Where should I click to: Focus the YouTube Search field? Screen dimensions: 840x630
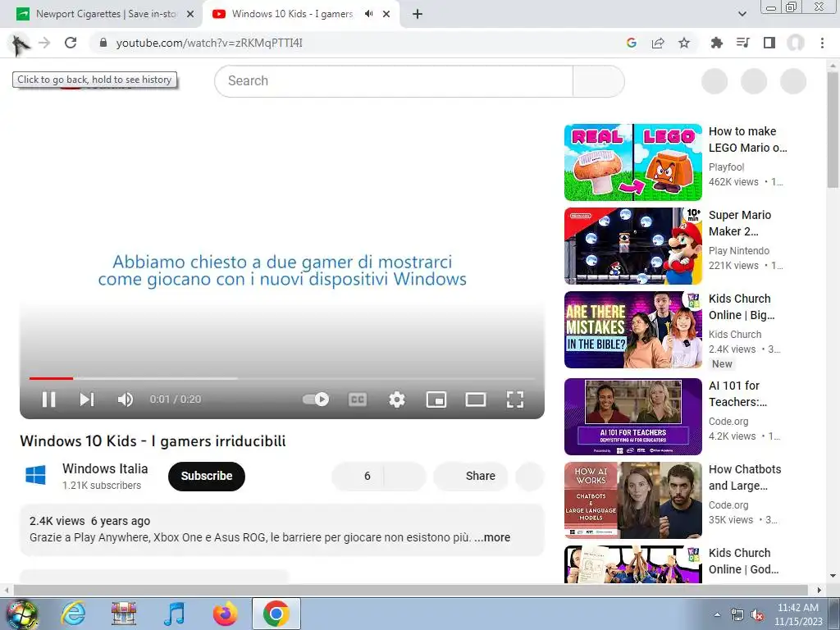[394, 81]
